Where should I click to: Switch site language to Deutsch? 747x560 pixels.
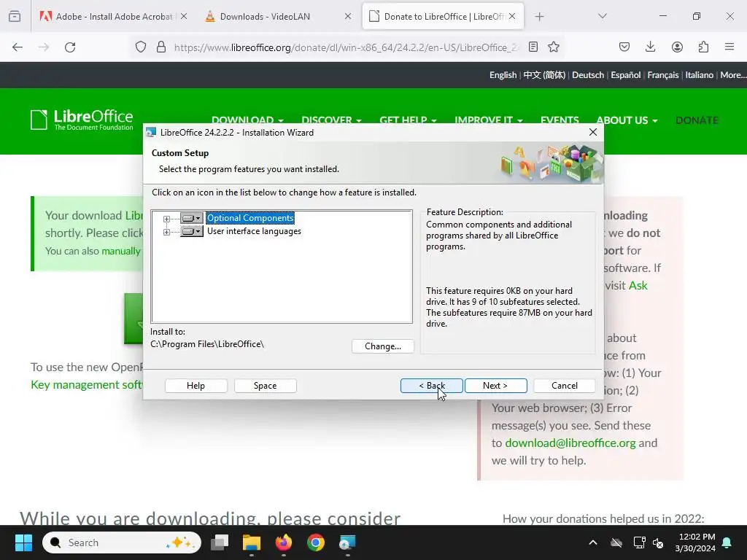tap(587, 75)
